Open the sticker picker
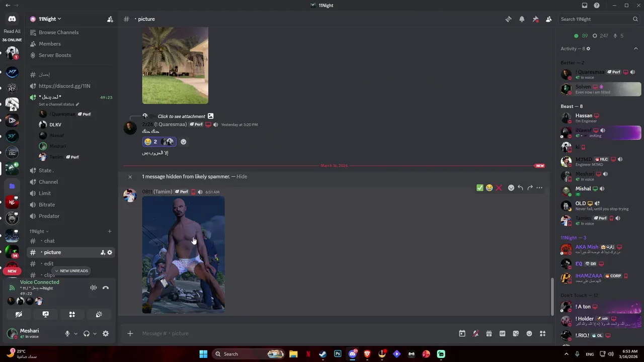644x362 pixels. pos(516,333)
